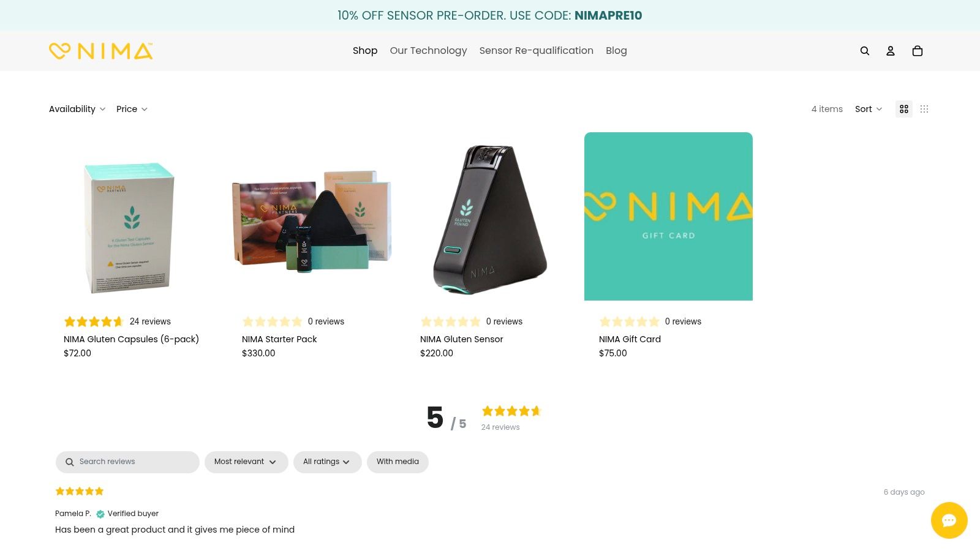The image size is (980, 551).
Task: Click the NIMA heart logo
Action: (59, 51)
